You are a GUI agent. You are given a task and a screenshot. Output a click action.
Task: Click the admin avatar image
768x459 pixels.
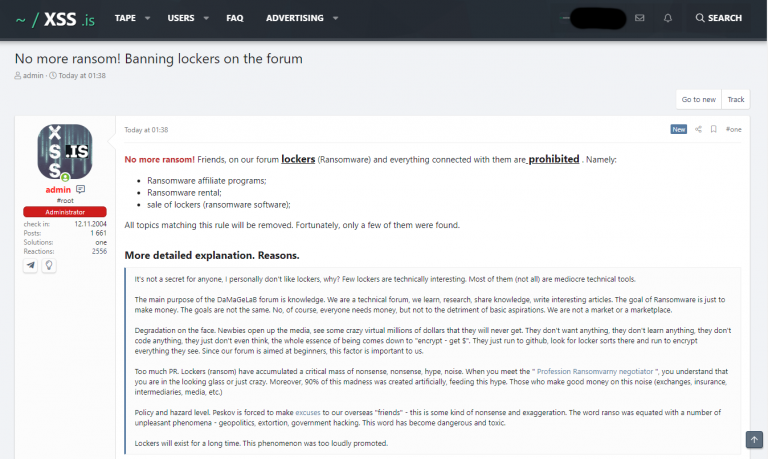click(x=65, y=152)
